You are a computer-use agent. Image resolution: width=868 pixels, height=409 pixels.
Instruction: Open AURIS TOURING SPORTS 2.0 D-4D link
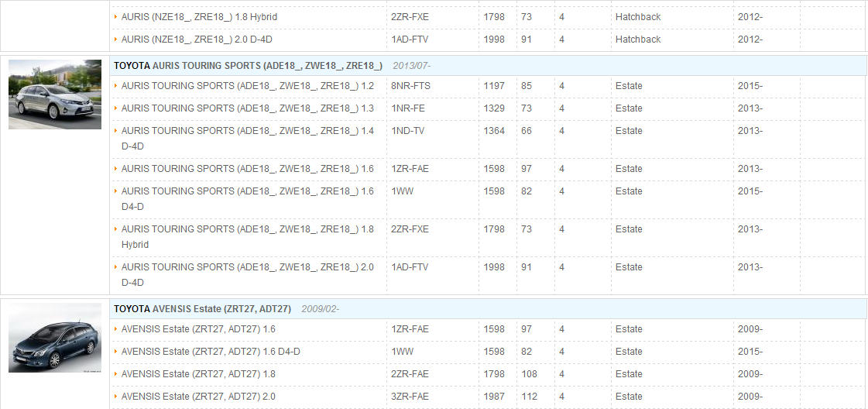point(248,274)
